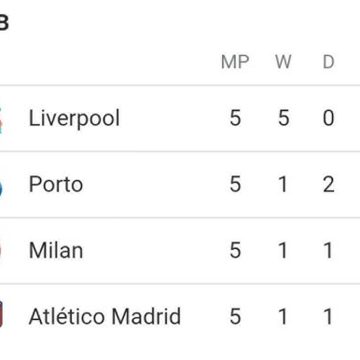The image size is (360, 360).
Task: Click Milan's matches played value
Action: tap(235, 250)
